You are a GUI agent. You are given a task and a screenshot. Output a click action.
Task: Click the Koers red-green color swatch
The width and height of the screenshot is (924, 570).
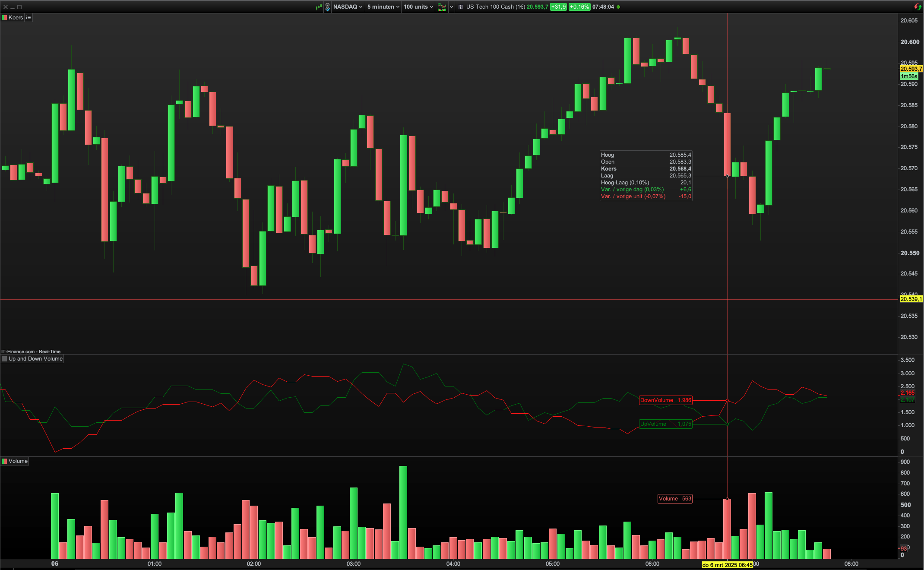pos(4,18)
